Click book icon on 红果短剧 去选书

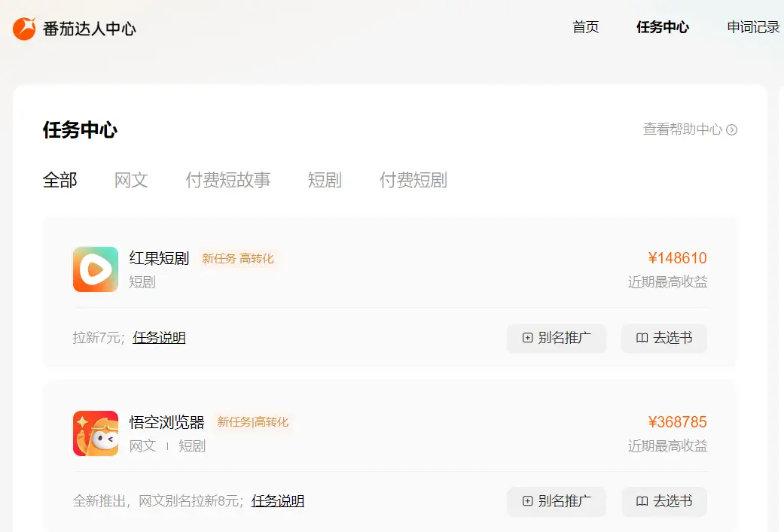[x=642, y=338]
